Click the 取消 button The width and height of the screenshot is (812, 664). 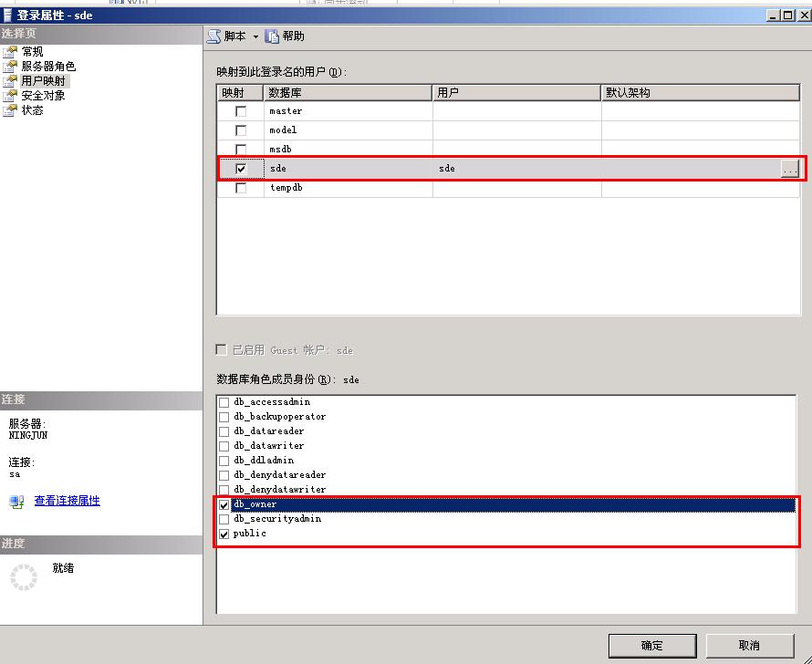tap(749, 645)
